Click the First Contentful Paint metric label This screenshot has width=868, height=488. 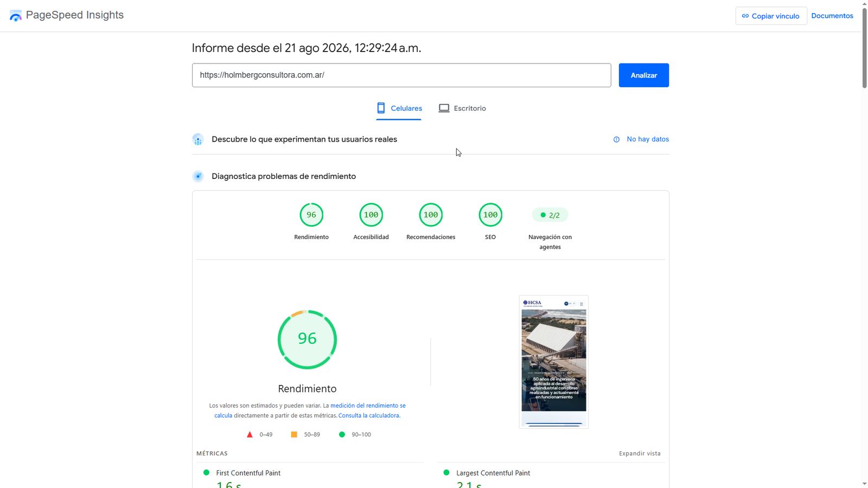pyautogui.click(x=248, y=473)
